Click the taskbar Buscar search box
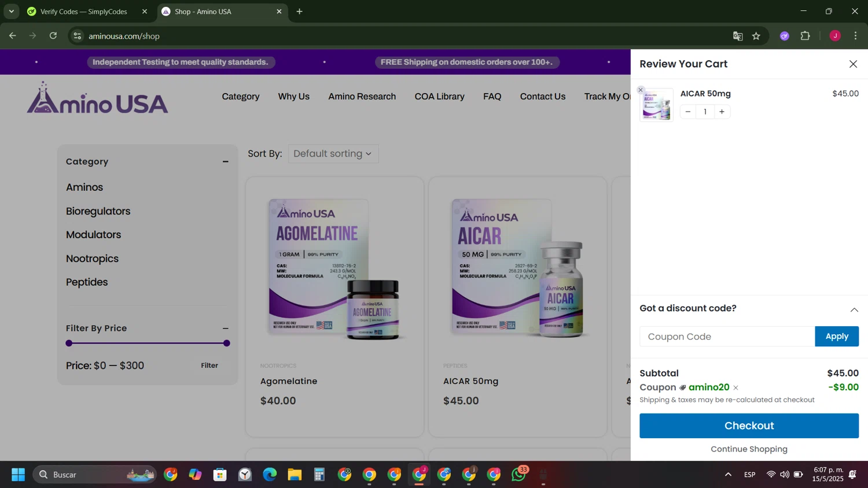 [x=94, y=475]
